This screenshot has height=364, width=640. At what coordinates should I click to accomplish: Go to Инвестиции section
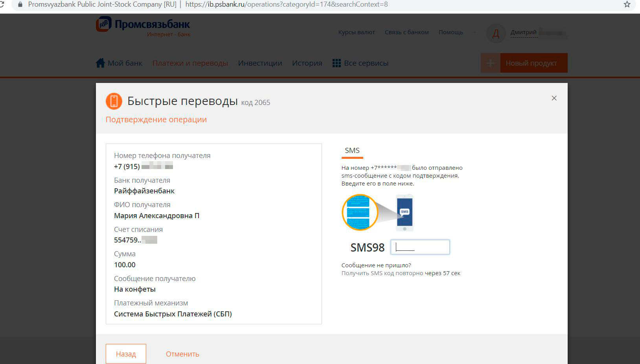tap(260, 63)
